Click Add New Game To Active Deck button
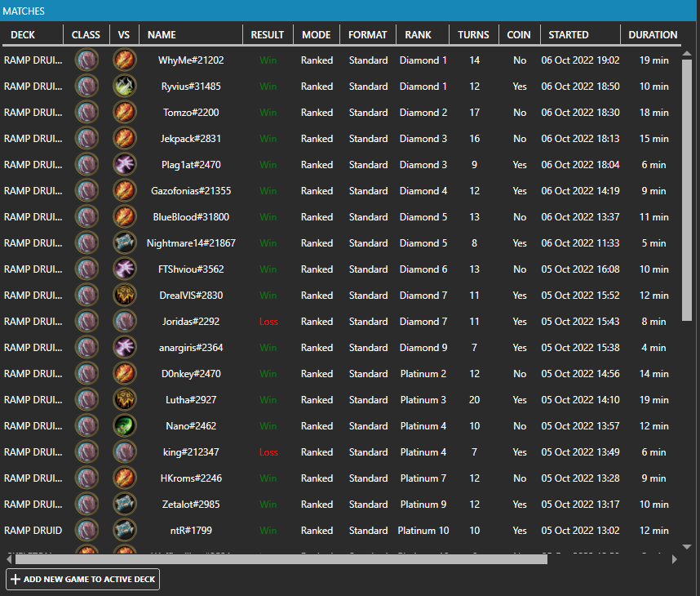Image resolution: width=700 pixels, height=596 pixels. point(83,579)
